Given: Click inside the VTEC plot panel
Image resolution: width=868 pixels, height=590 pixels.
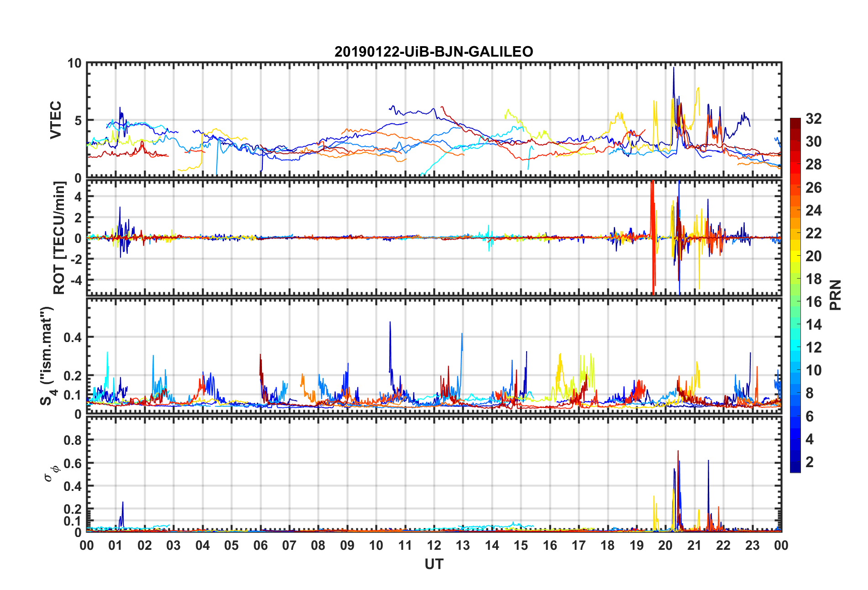Looking at the screenshot, I should [434, 120].
